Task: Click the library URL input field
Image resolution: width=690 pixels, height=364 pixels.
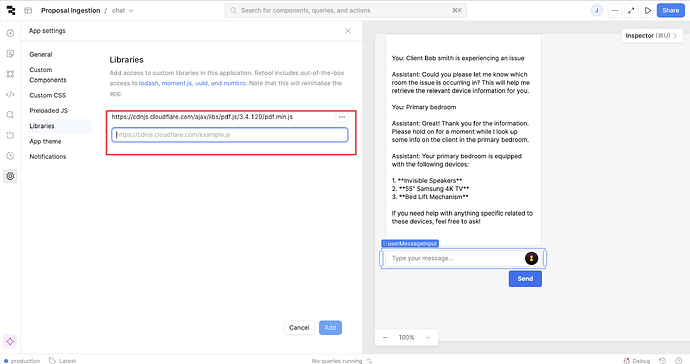Action: click(x=230, y=135)
